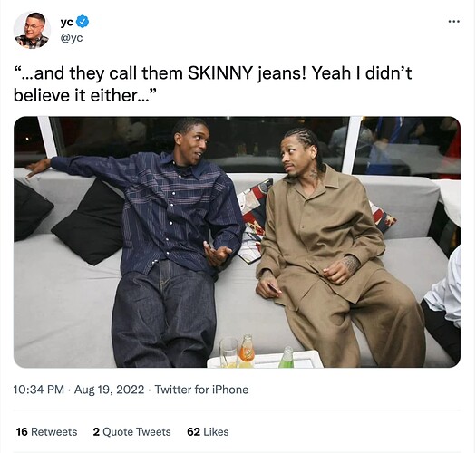Click the empty glass on the table
This screenshot has width=476, height=453.
pyautogui.click(x=228, y=352)
